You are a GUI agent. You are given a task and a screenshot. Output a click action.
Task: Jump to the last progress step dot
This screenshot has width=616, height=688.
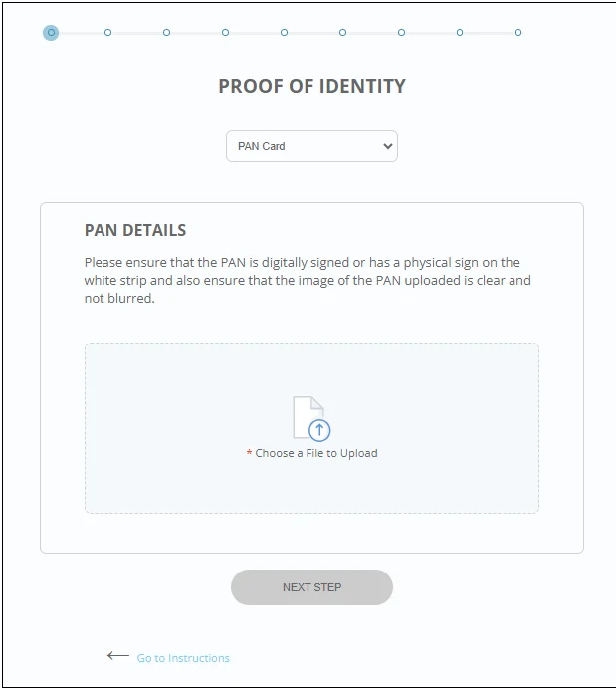click(x=518, y=33)
